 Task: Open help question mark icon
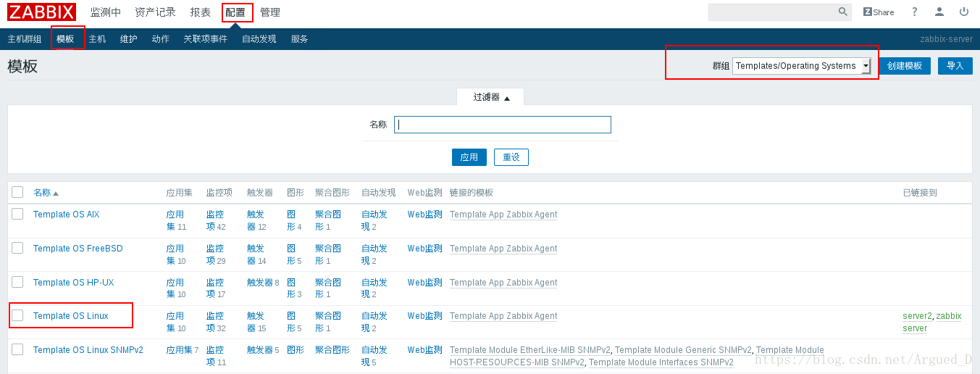pyautogui.click(x=915, y=12)
